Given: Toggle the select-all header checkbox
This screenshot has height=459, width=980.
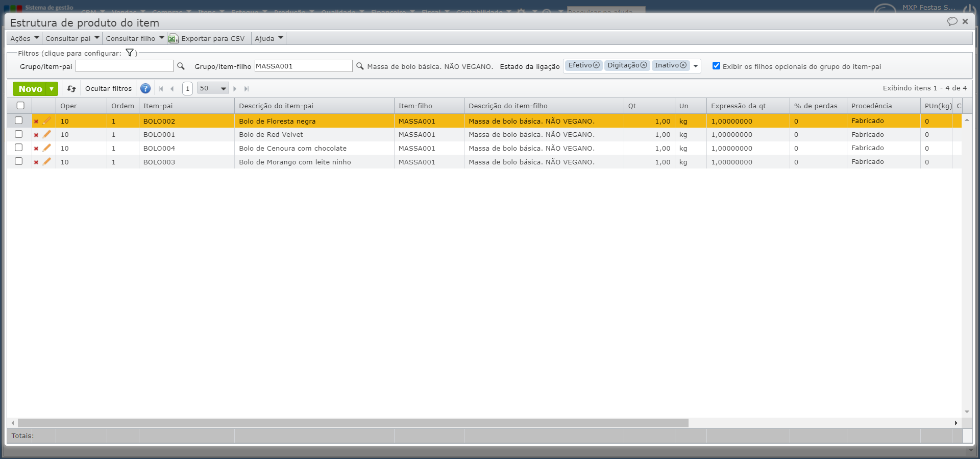Looking at the screenshot, I should (20, 106).
